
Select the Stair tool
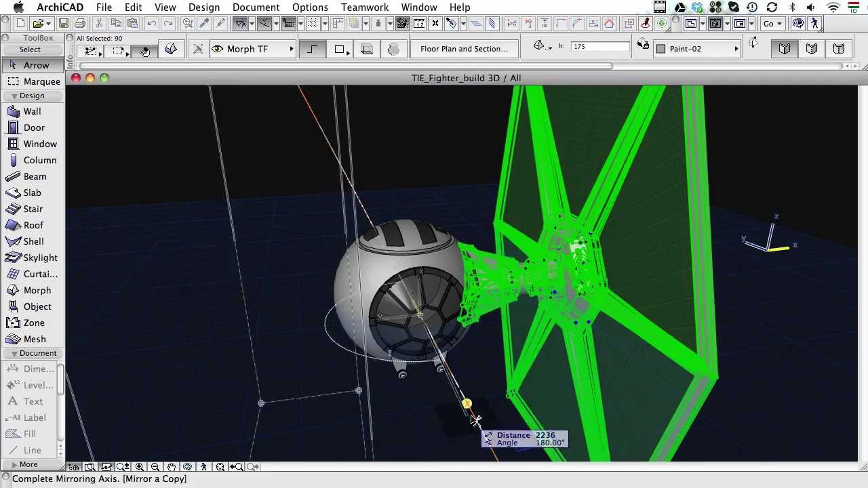(32, 209)
